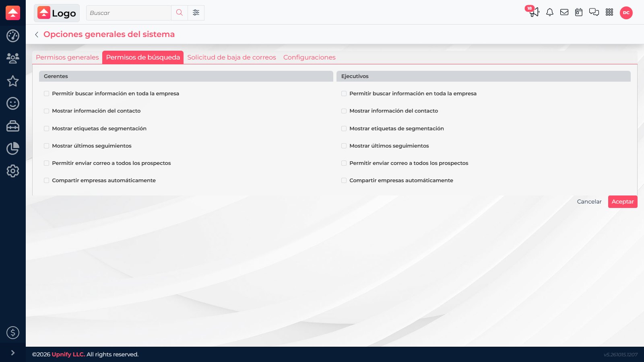Check Ejecutivos Mostrar información del contacto
644x362 pixels.
click(x=344, y=111)
